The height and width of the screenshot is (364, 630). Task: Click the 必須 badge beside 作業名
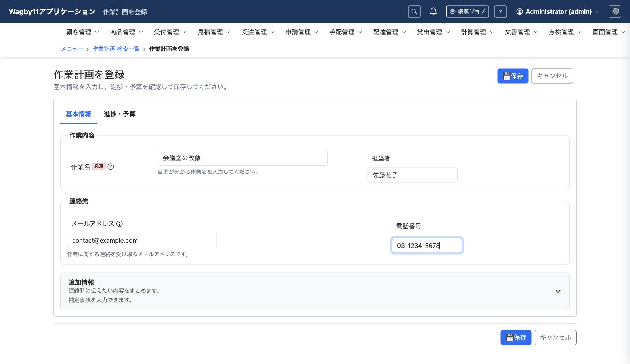tap(99, 167)
